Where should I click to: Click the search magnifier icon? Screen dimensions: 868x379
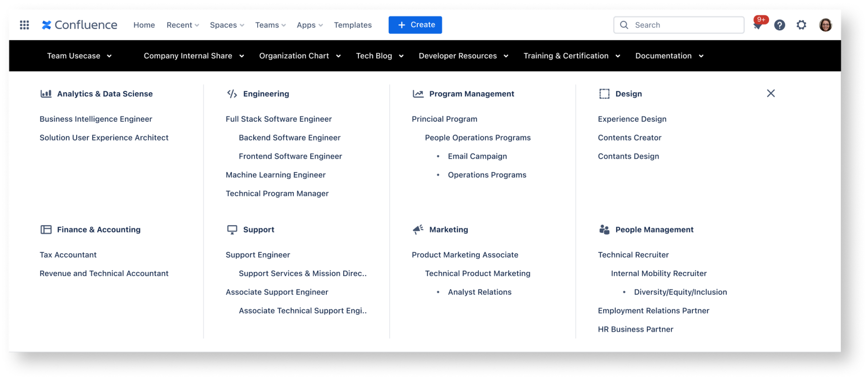coord(624,25)
